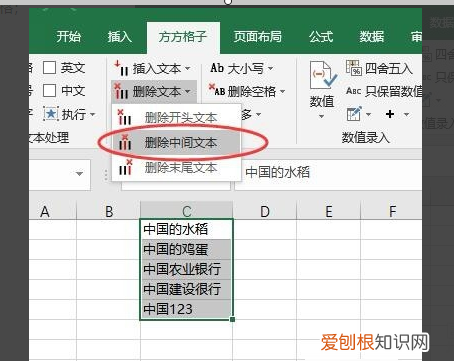Screen dimensions: 454x361
Task: Click the 只保留数值 button label
Action: pyautogui.click(x=393, y=91)
